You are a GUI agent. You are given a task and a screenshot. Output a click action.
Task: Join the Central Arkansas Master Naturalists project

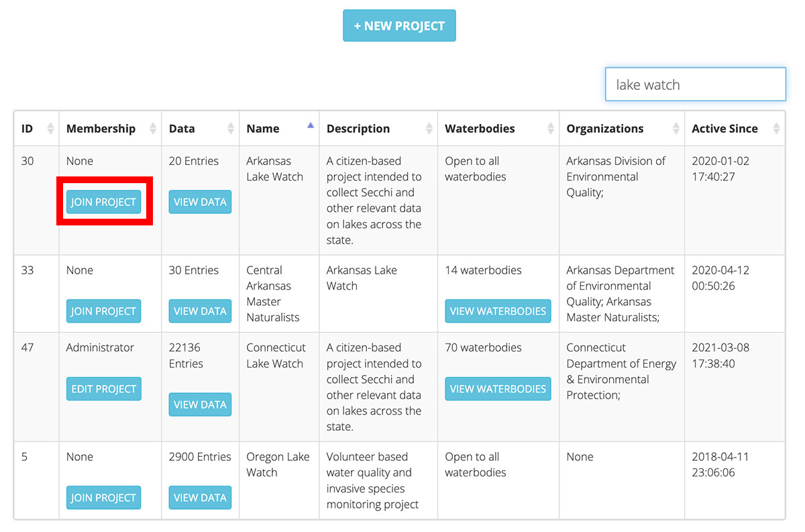[x=103, y=311]
